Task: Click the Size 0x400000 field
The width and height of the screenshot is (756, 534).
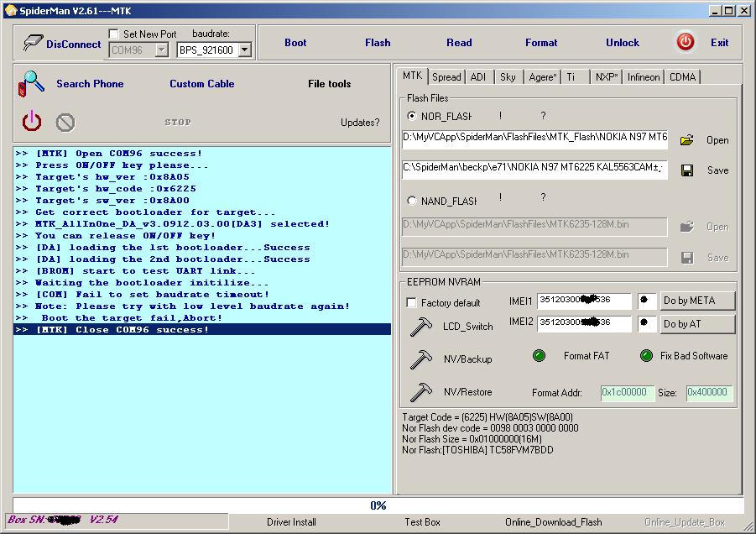Action: click(x=710, y=393)
